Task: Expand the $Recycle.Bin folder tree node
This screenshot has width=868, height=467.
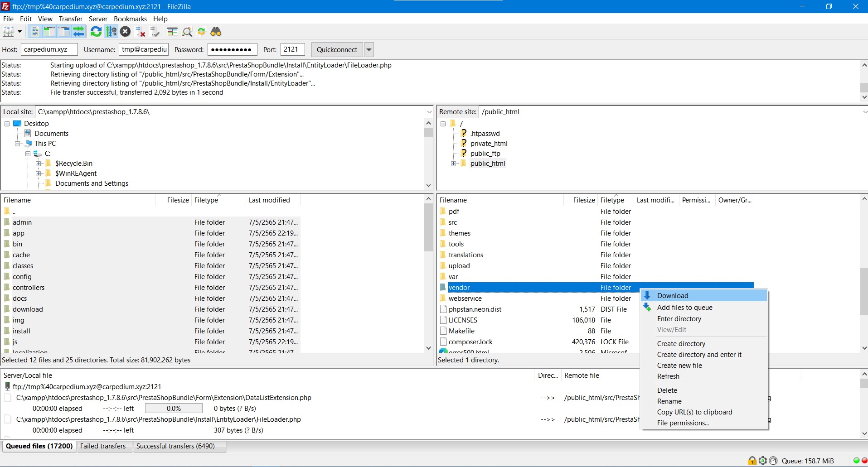Action: [39, 164]
